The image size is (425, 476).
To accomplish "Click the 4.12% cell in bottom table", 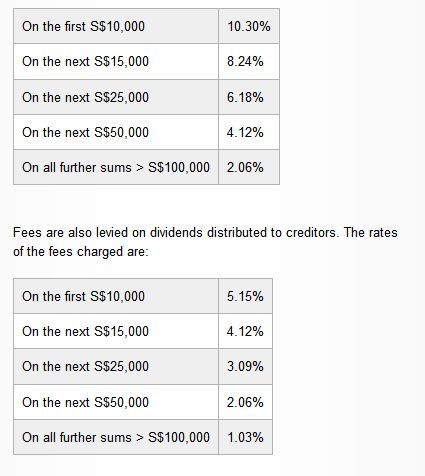I will [246, 332].
